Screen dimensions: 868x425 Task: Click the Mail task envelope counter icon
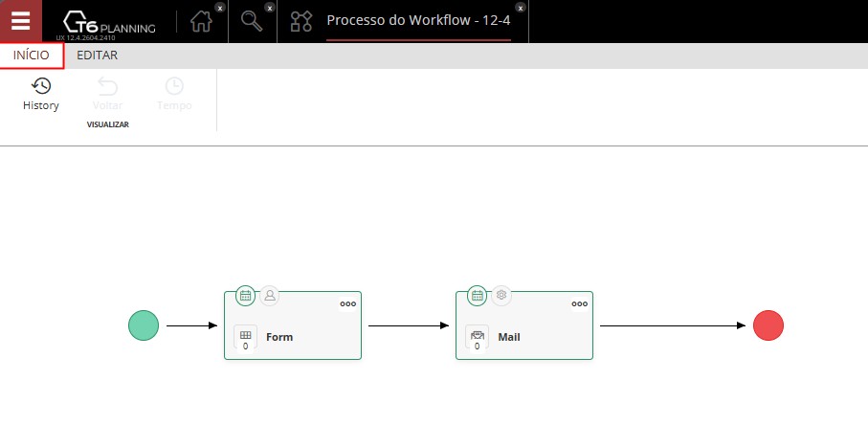(x=478, y=339)
